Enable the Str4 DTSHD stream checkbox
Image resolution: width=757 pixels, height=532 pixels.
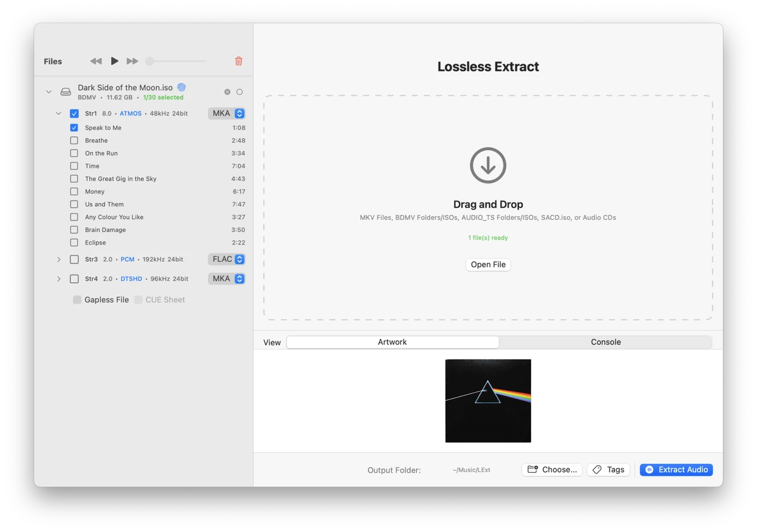[74, 279]
